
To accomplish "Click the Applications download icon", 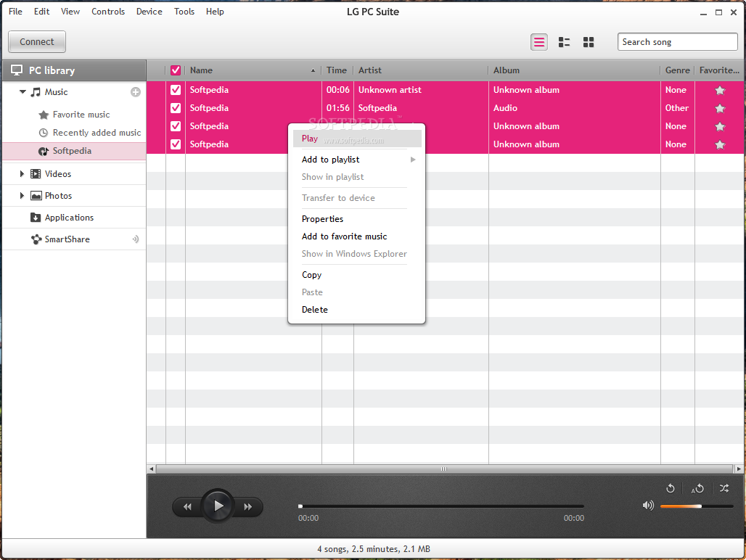I will coord(36,218).
